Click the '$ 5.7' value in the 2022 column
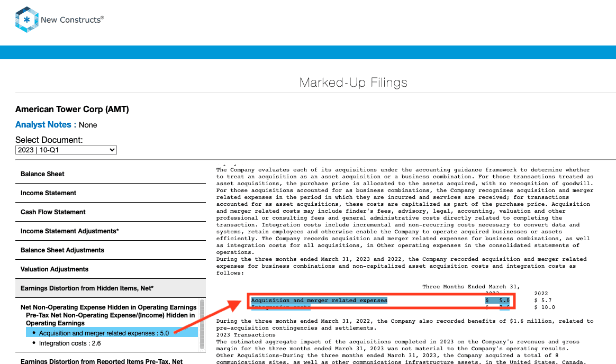This screenshot has height=364, width=616. pos(543,301)
